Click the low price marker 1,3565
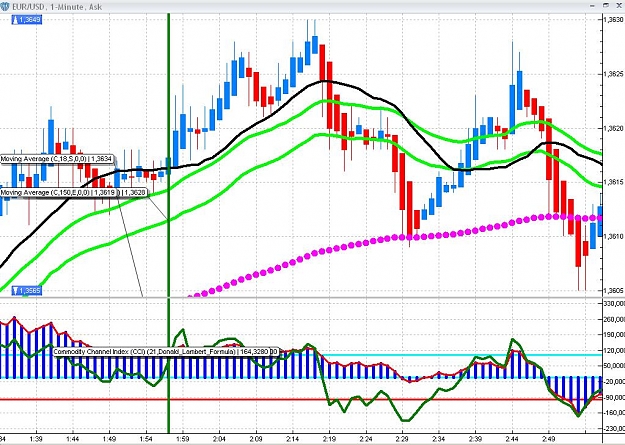 [x=27, y=290]
